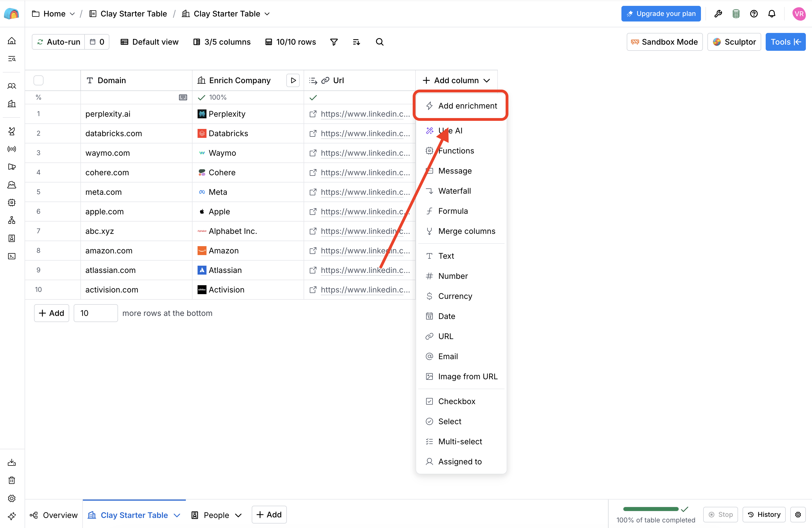Viewport: 812px width, 528px height.
Task: Expand the People tab chevron
Action: pyautogui.click(x=238, y=515)
